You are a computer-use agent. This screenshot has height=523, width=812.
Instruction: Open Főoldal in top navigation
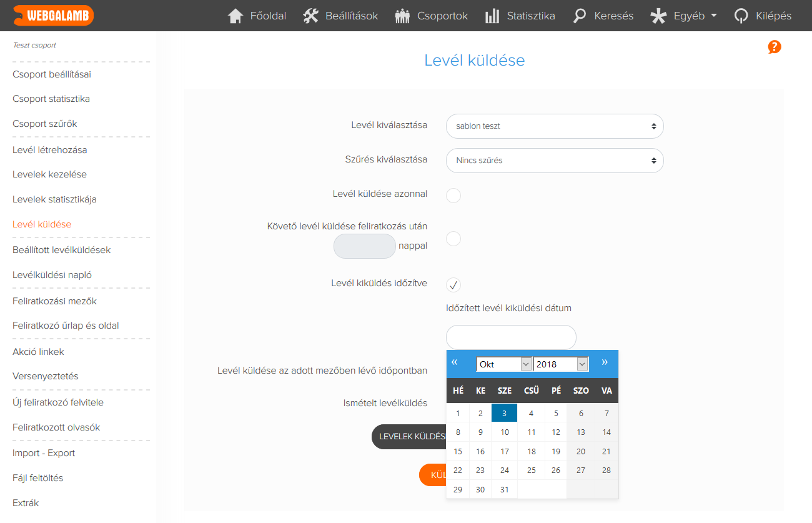(268, 16)
